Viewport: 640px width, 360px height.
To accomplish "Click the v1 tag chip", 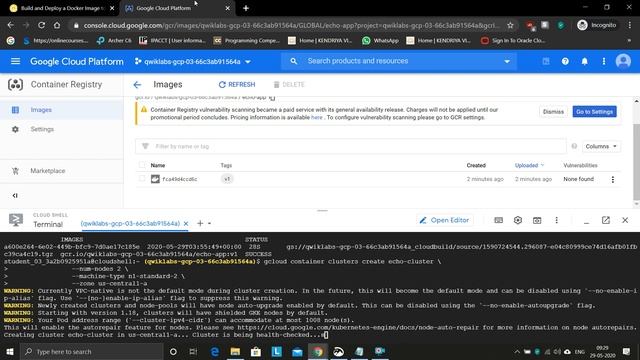I will [x=227, y=179].
